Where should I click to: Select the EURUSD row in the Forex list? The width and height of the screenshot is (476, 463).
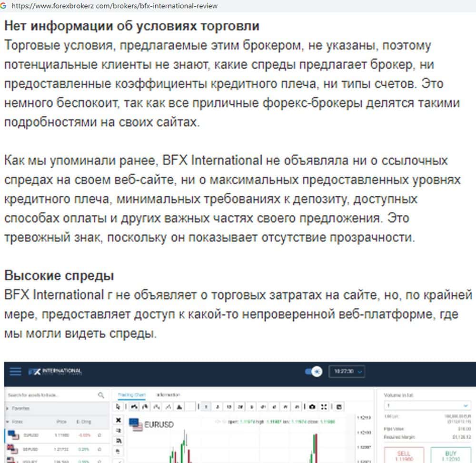pos(57,435)
